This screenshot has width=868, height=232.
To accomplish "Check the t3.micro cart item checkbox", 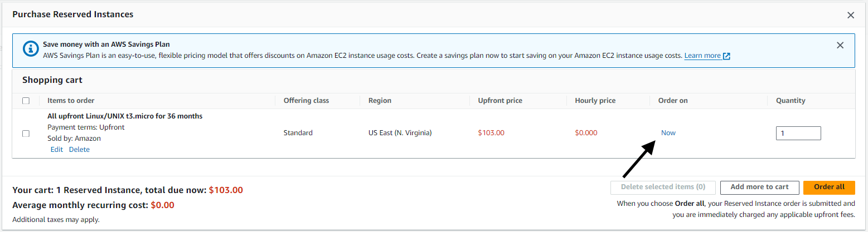I will pyautogui.click(x=26, y=134).
